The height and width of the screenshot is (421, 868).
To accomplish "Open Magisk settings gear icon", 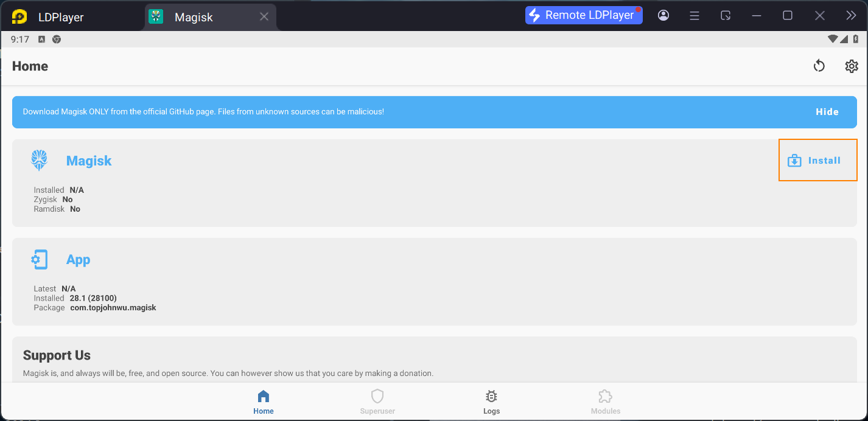I will point(852,66).
